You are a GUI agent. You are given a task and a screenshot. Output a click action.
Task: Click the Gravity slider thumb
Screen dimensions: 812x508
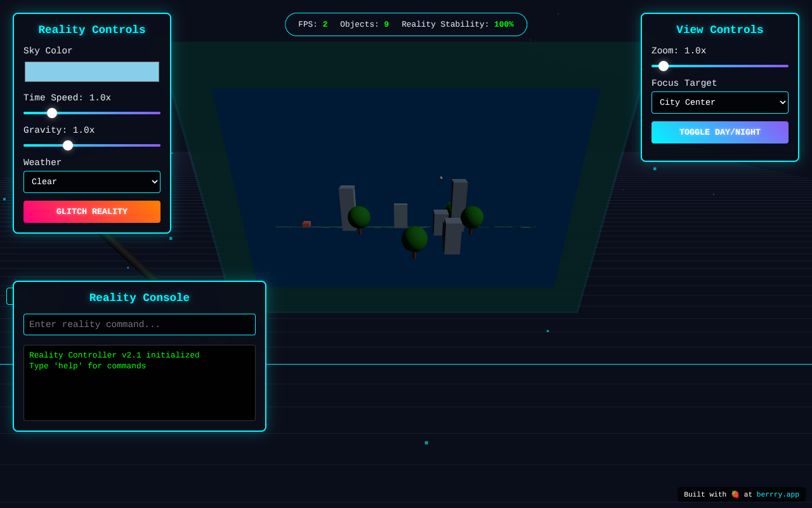(68, 145)
